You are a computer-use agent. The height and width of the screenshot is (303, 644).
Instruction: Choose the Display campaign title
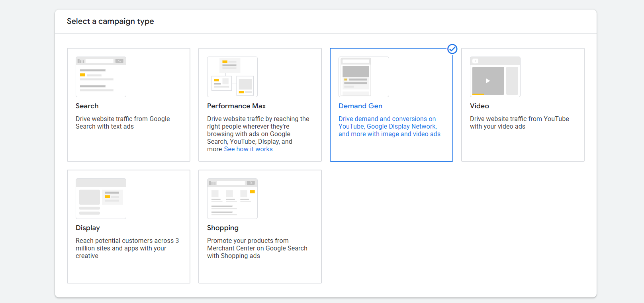coord(88,228)
